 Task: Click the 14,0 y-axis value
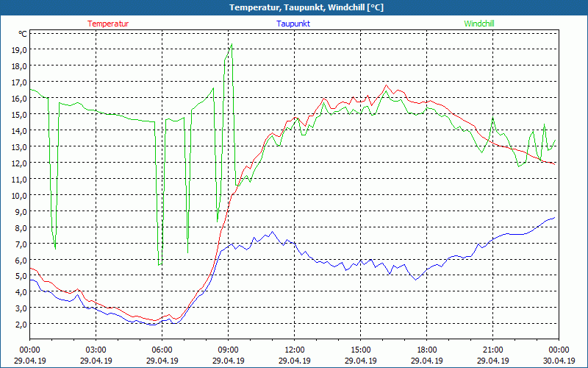click(x=20, y=130)
